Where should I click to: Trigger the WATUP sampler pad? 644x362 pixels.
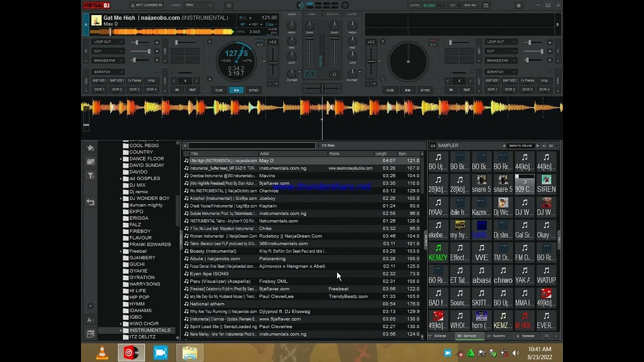coord(546,275)
